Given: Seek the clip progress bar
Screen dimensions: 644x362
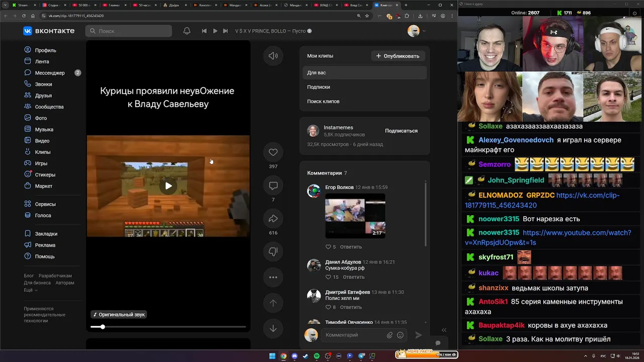Looking at the screenshot, I should (x=168, y=327).
